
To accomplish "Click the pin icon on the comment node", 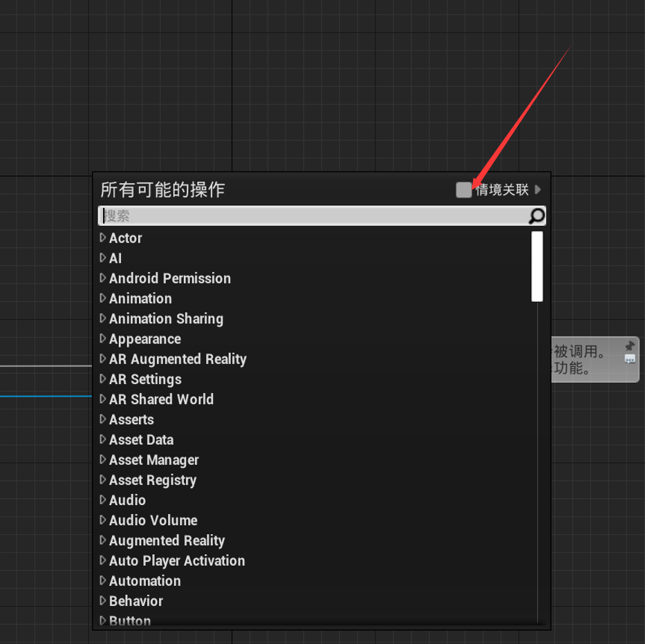I will 629,345.
